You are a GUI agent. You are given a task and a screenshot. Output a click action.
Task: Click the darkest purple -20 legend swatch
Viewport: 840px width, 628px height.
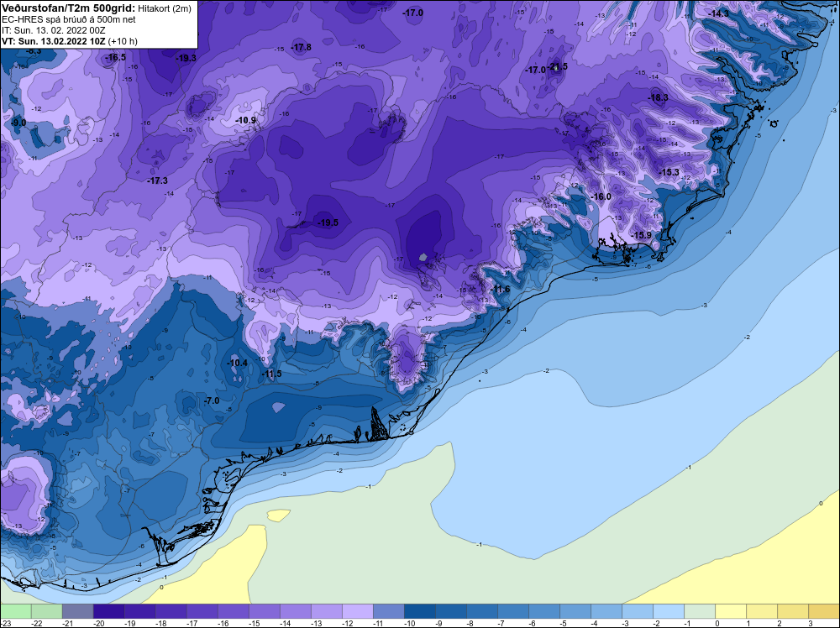[108, 611]
